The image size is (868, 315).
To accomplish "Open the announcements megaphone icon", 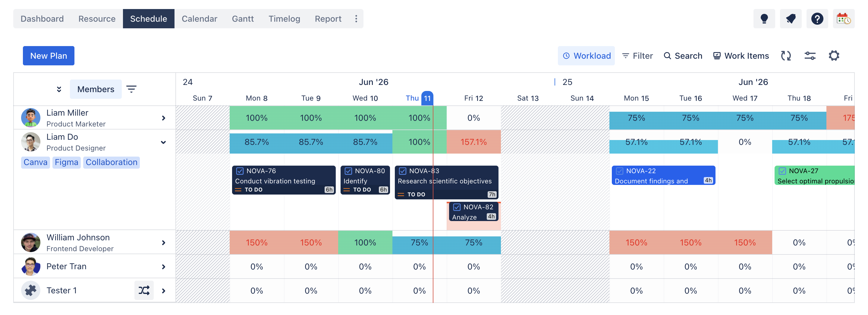I will [x=791, y=19].
